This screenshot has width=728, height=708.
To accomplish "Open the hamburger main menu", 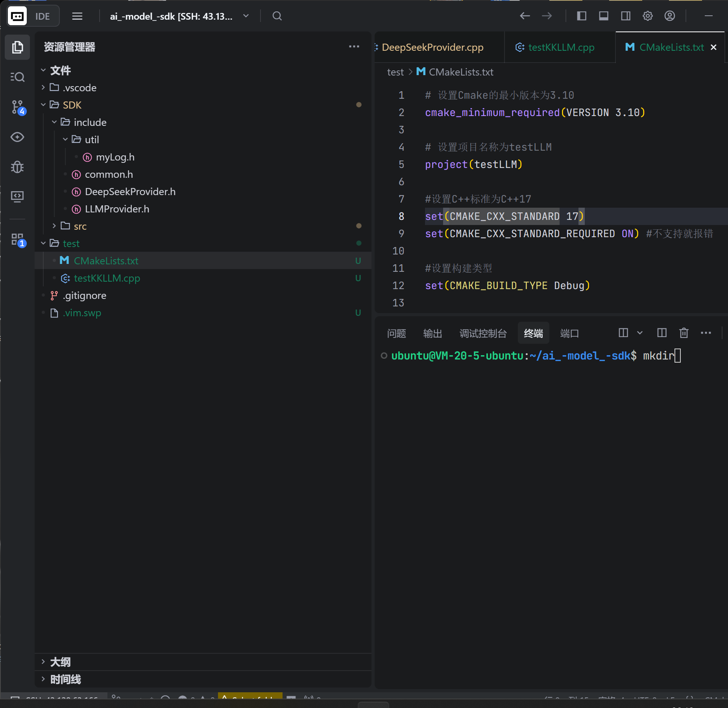I will pos(77,16).
